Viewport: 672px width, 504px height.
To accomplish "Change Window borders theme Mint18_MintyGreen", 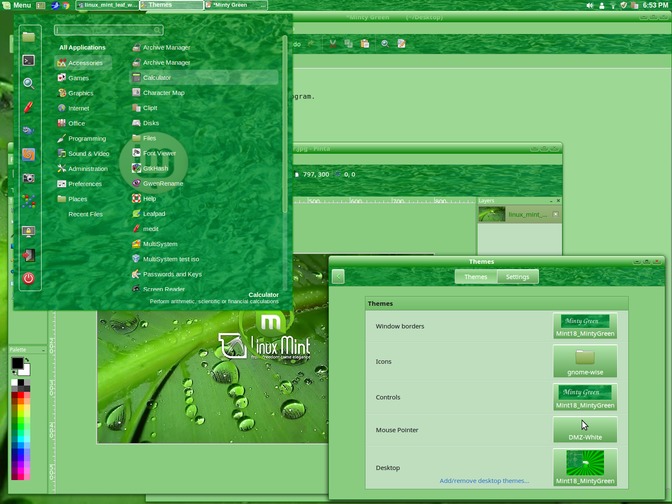I will click(x=585, y=326).
